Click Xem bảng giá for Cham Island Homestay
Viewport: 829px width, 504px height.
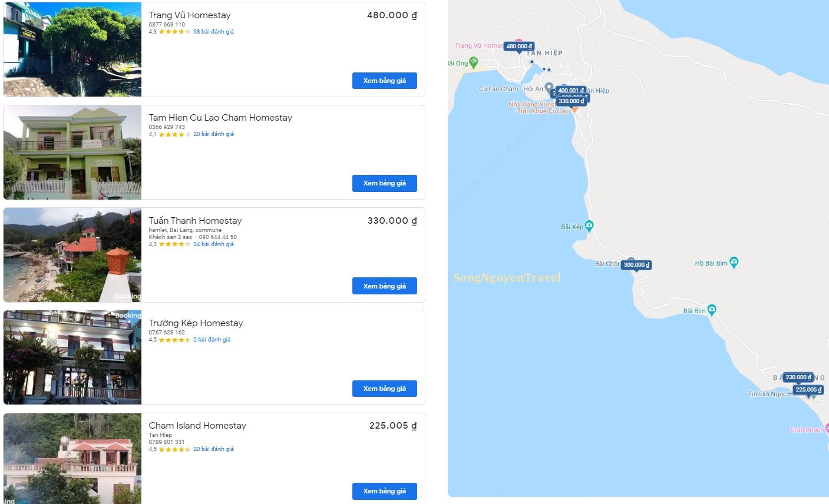pyautogui.click(x=384, y=490)
